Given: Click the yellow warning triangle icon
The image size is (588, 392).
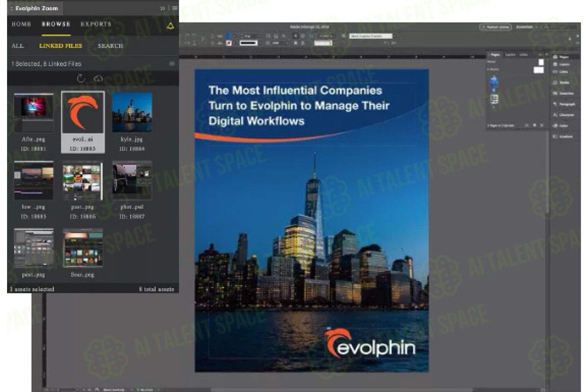Looking at the screenshot, I should pos(170,26).
